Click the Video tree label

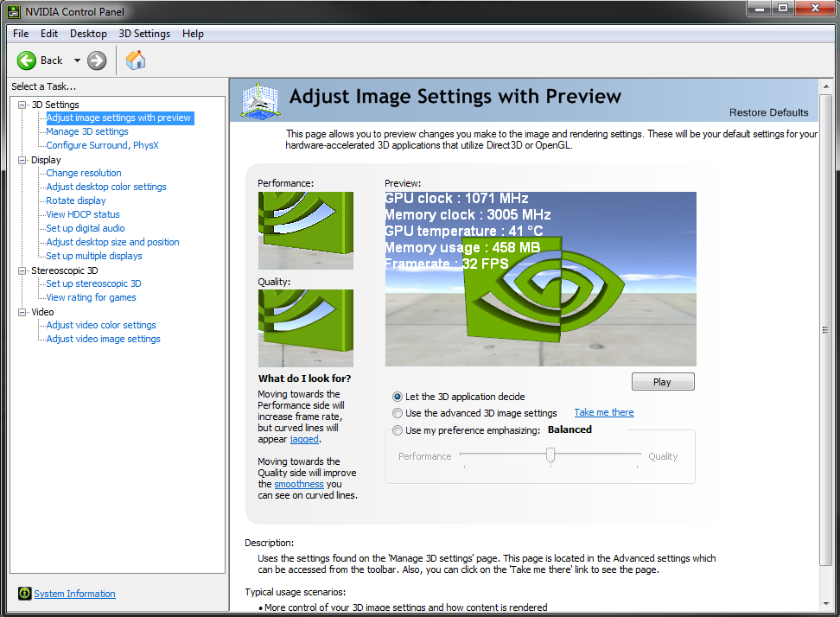[42, 312]
